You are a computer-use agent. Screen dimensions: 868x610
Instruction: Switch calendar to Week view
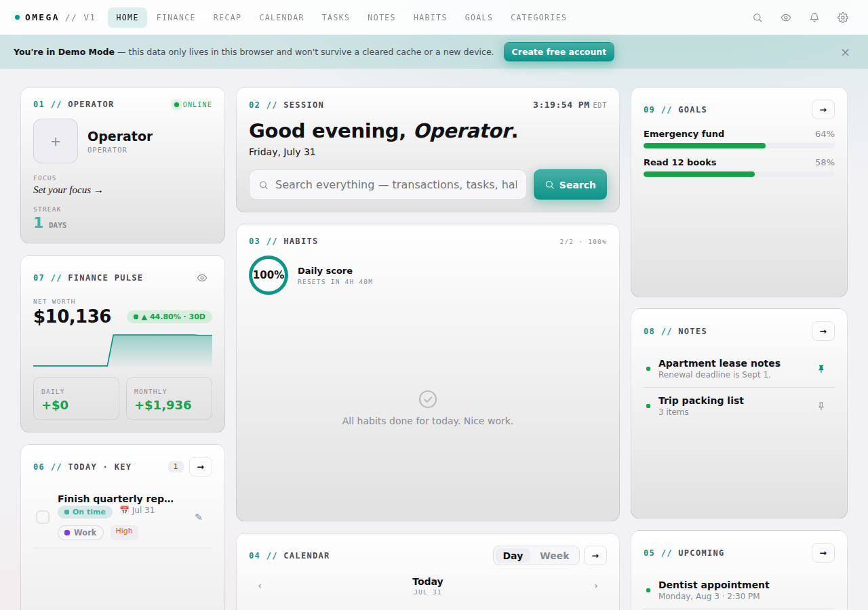555,556
